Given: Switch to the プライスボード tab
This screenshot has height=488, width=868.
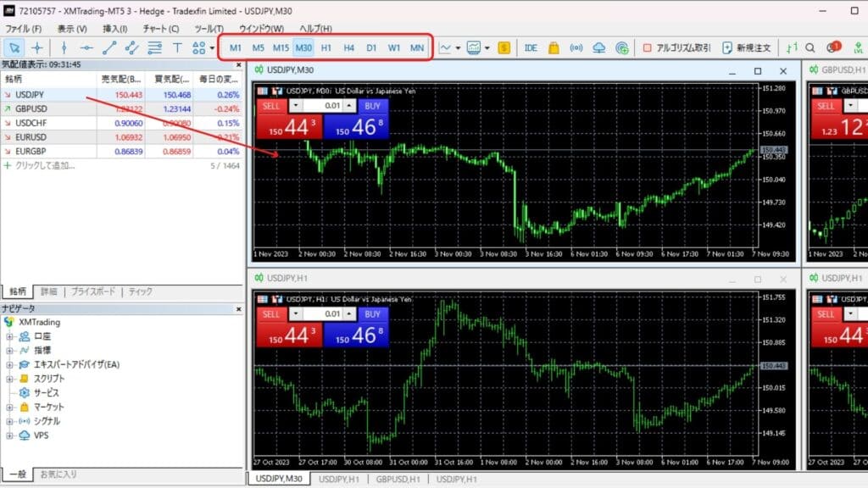Looking at the screenshot, I should coord(93,291).
